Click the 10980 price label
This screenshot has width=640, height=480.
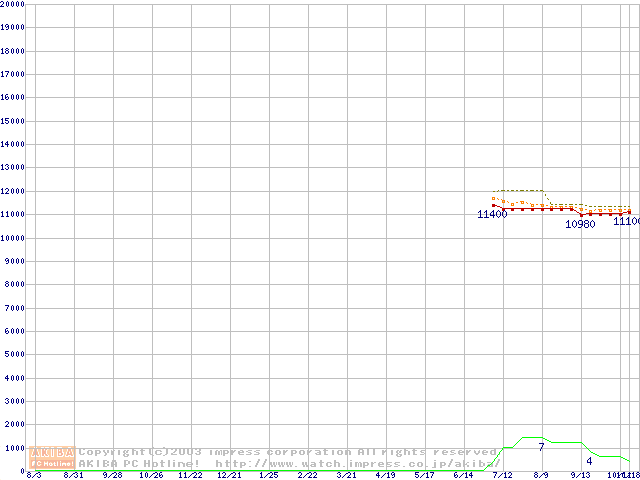point(580,224)
